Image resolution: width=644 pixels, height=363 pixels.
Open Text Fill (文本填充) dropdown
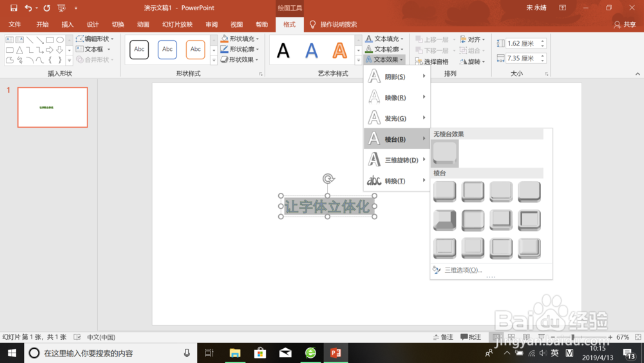[384, 39]
